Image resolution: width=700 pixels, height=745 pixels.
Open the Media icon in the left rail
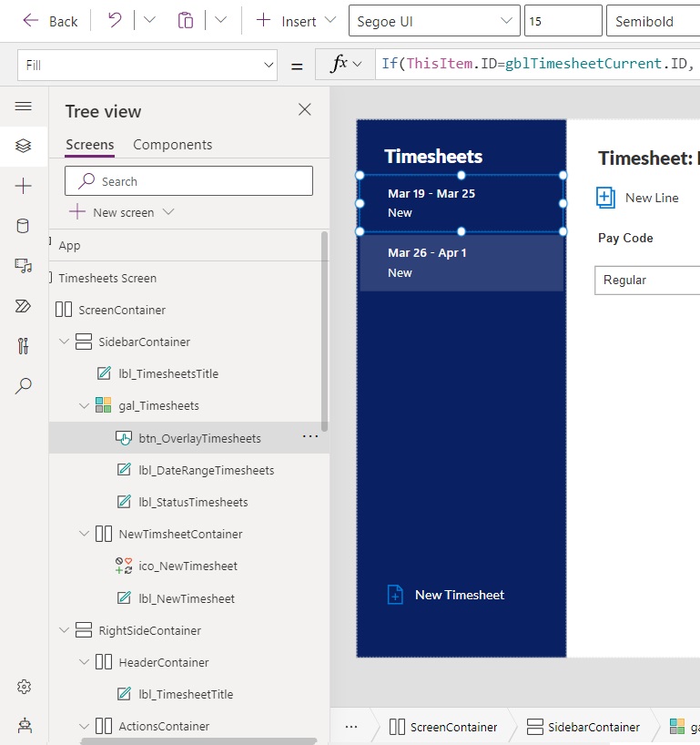coord(24,266)
